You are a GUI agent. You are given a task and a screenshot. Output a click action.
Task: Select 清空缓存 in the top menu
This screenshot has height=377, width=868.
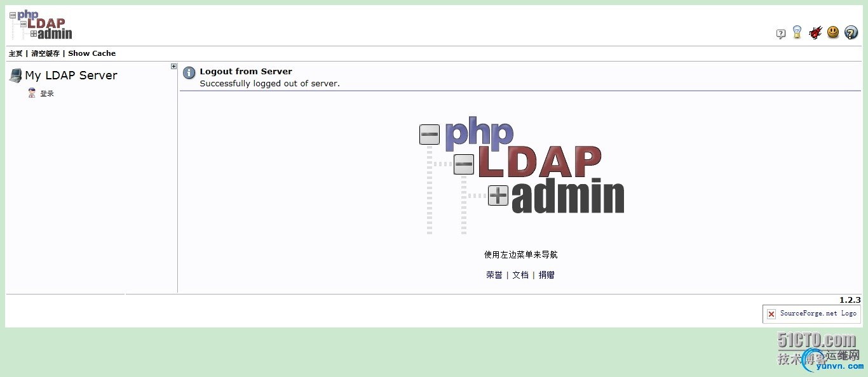(45, 54)
